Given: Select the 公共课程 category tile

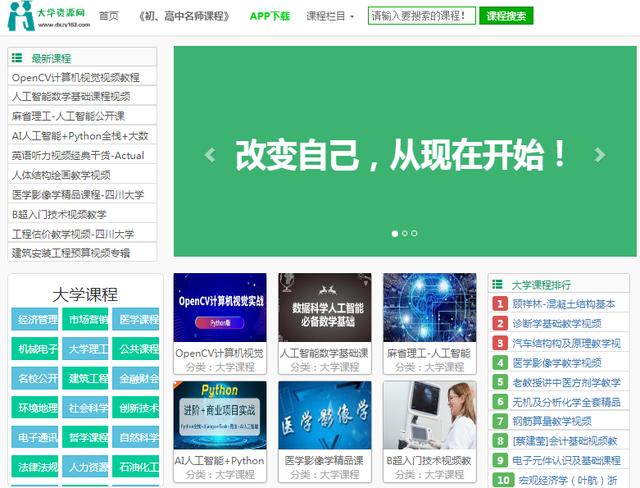Looking at the screenshot, I should pos(136,348).
